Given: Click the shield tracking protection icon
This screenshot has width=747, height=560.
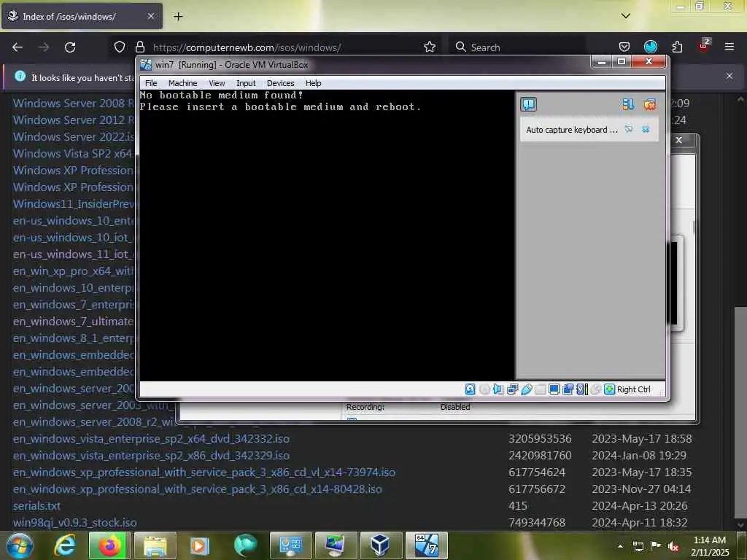Looking at the screenshot, I should pyautogui.click(x=120, y=47).
